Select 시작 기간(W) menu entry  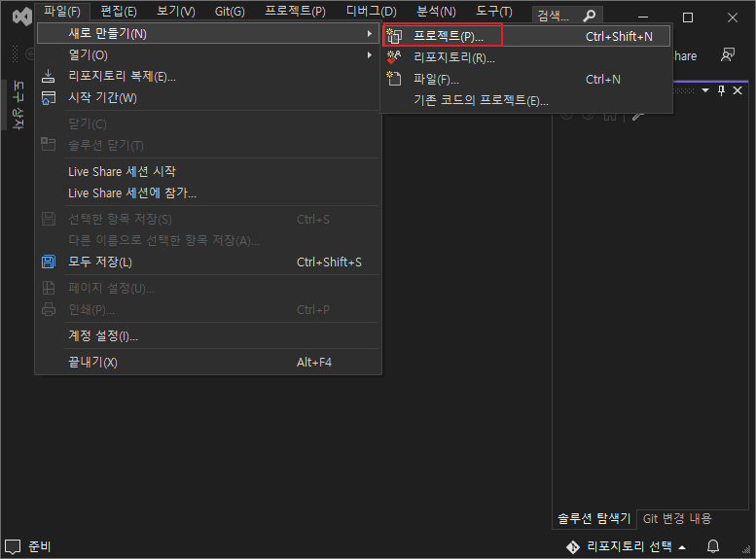208,98
